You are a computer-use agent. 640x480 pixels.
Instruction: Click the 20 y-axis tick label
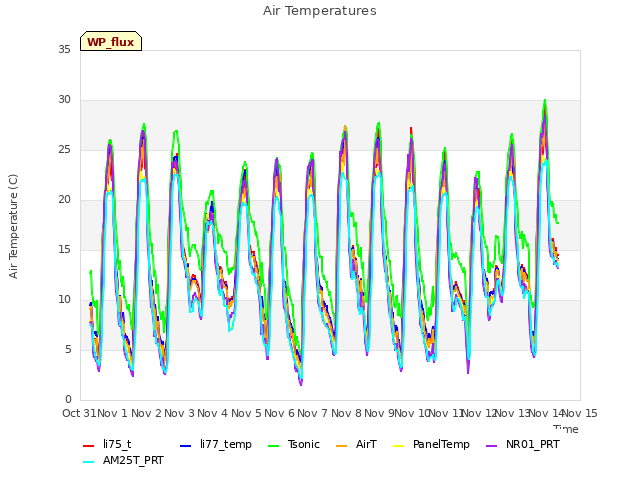coord(64,200)
